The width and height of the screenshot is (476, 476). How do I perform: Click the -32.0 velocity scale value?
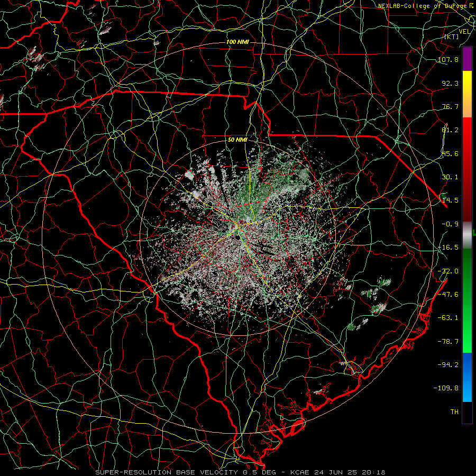(448, 271)
